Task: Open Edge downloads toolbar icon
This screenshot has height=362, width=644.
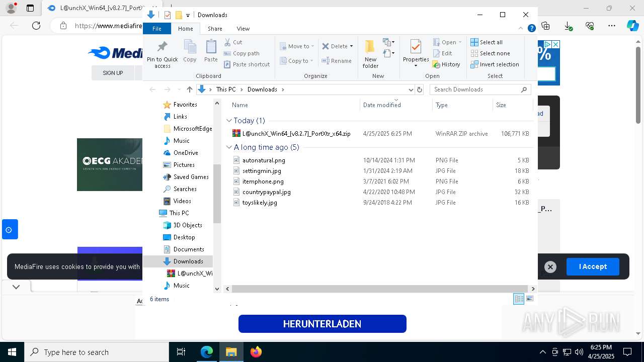Action: click(x=568, y=26)
